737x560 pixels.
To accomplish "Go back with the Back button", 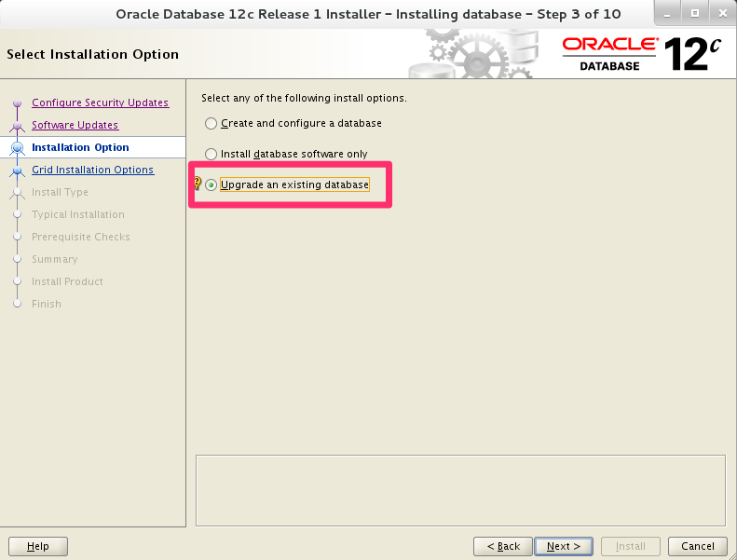I will click(x=503, y=546).
